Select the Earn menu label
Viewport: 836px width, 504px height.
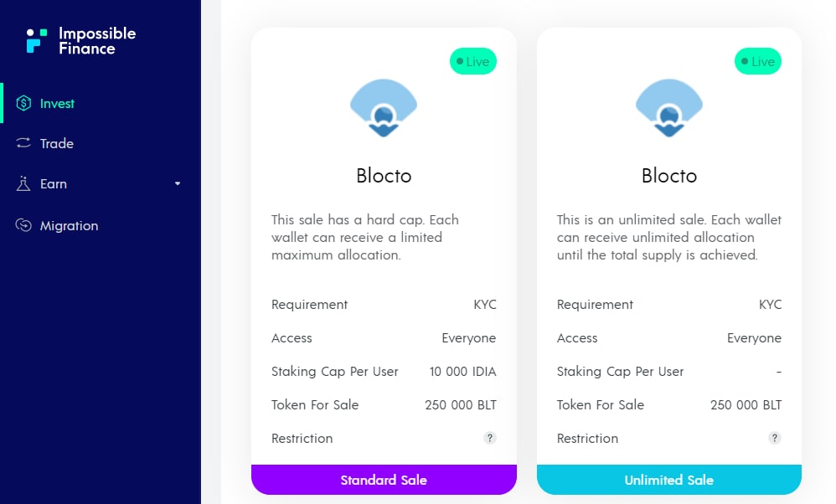[54, 184]
